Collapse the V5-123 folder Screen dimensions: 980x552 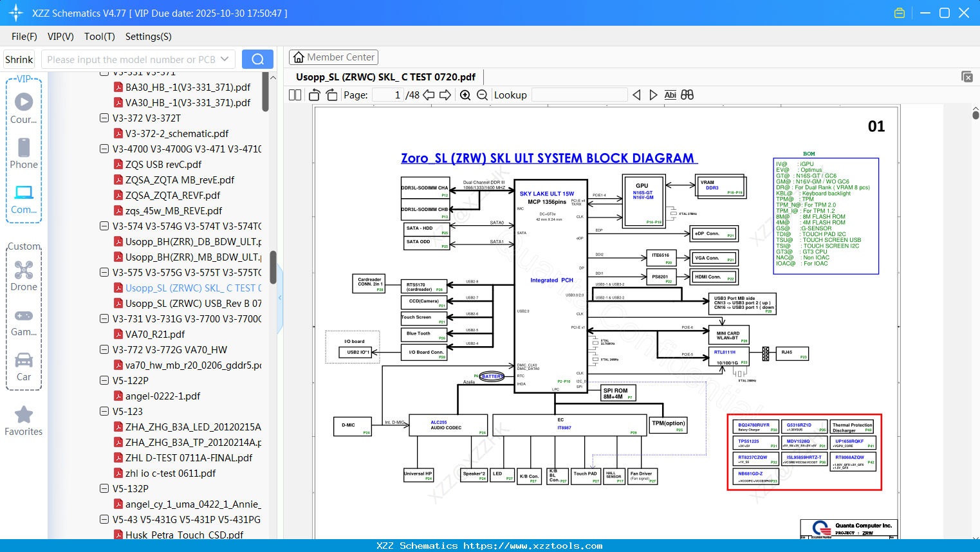click(x=104, y=412)
